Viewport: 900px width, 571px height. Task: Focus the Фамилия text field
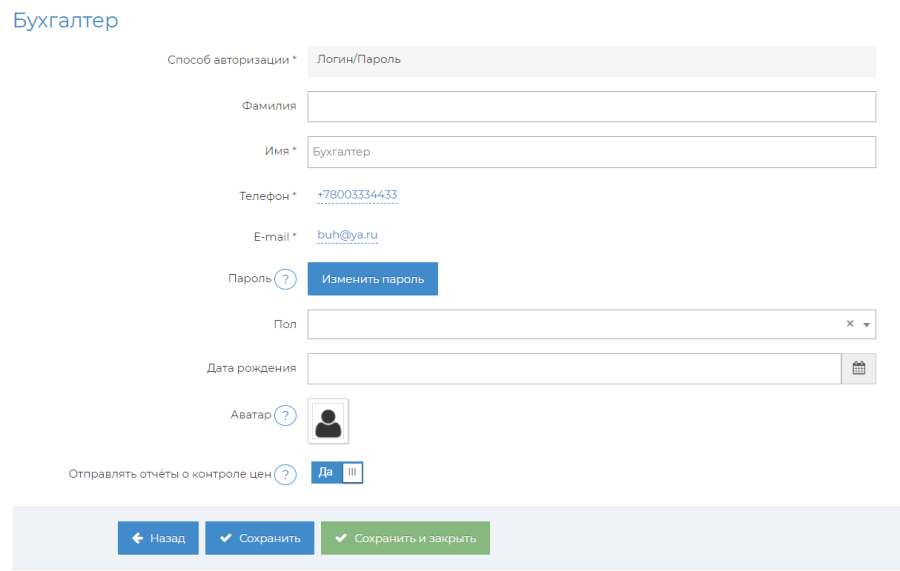coord(590,107)
